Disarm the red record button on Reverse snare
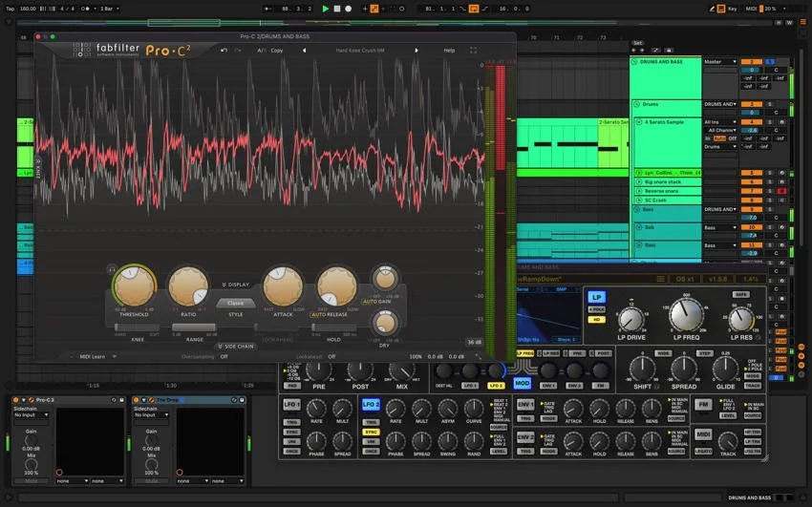Image resolution: width=812 pixels, height=507 pixels. pos(782,191)
